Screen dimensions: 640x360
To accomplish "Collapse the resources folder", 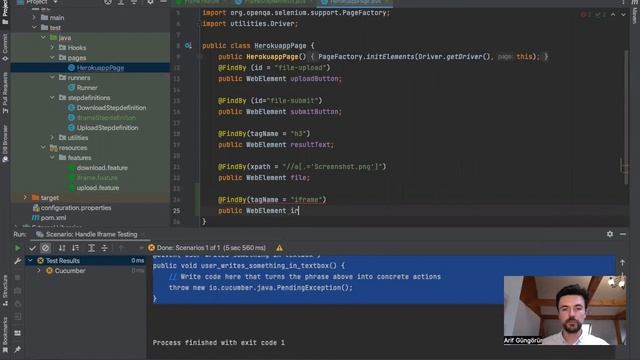I will [x=43, y=148].
